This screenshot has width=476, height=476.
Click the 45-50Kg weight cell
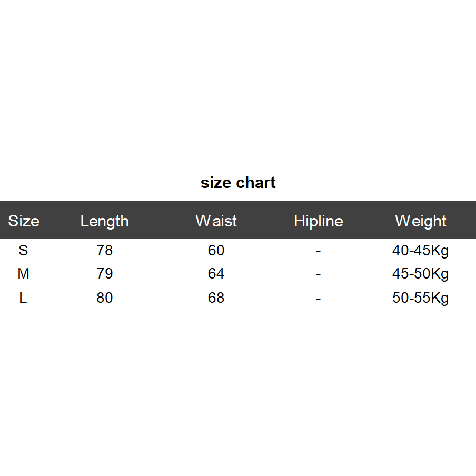point(420,274)
